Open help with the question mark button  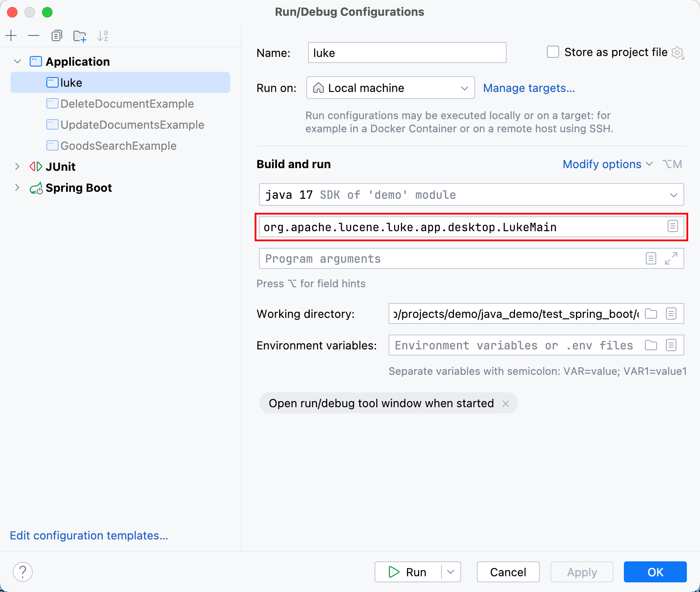coord(23,572)
